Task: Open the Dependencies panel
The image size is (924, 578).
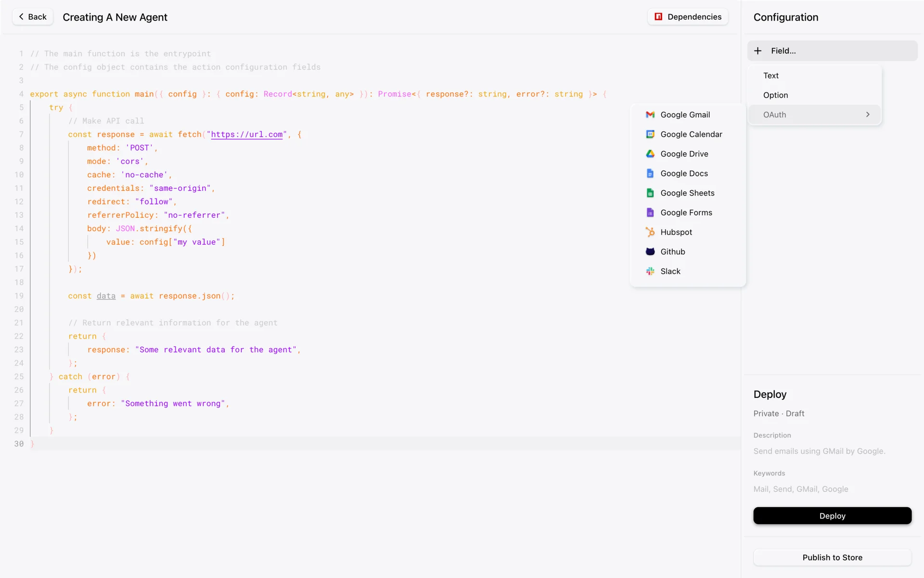Action: click(x=688, y=17)
